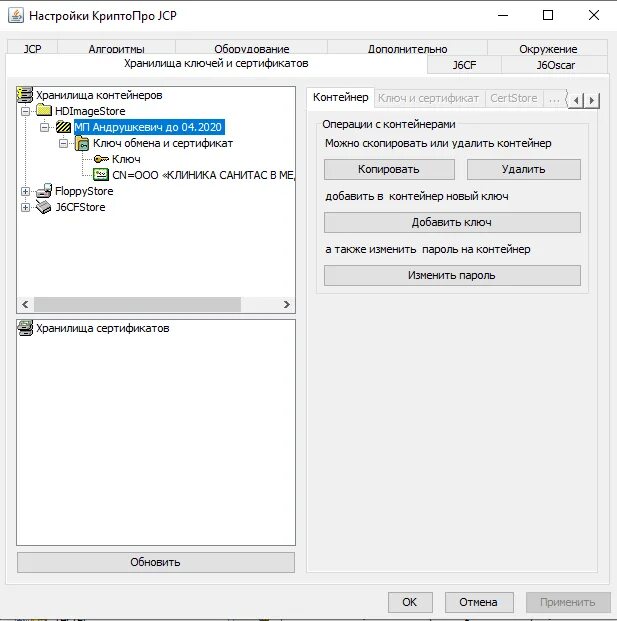Open the Окружение tab
Screen dimensions: 617x621
tap(548, 48)
